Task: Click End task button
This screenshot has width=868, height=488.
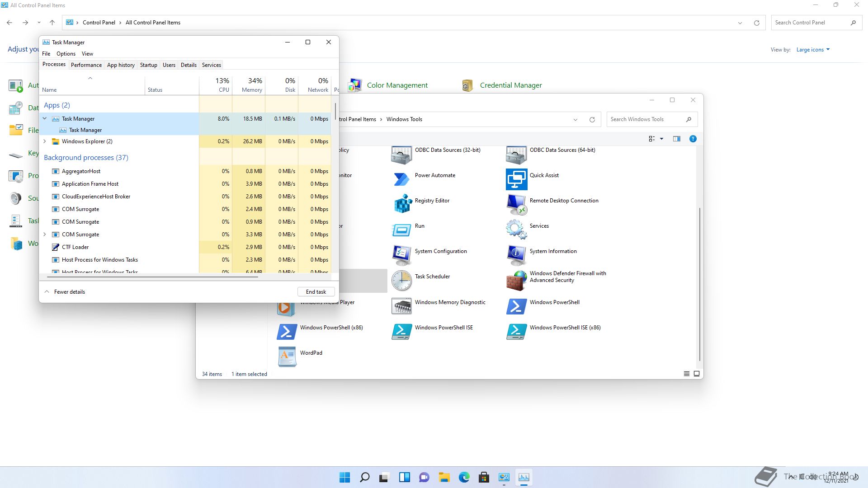Action: click(316, 291)
